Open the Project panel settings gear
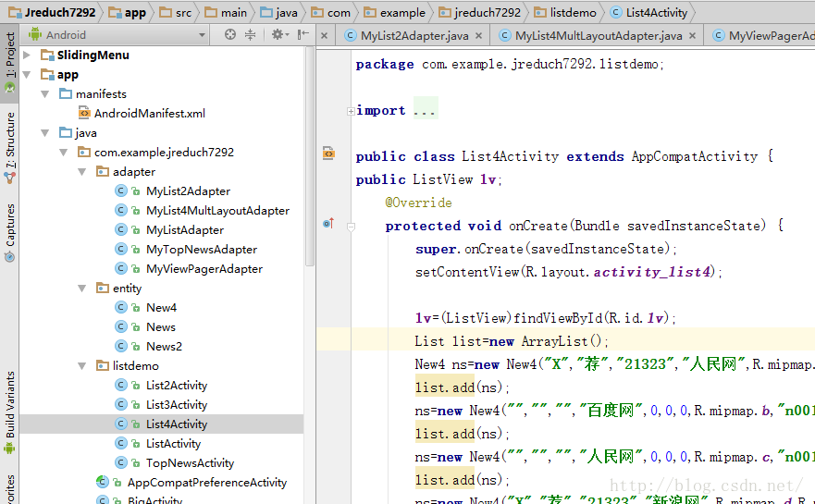The width and height of the screenshot is (815, 504). [277, 34]
